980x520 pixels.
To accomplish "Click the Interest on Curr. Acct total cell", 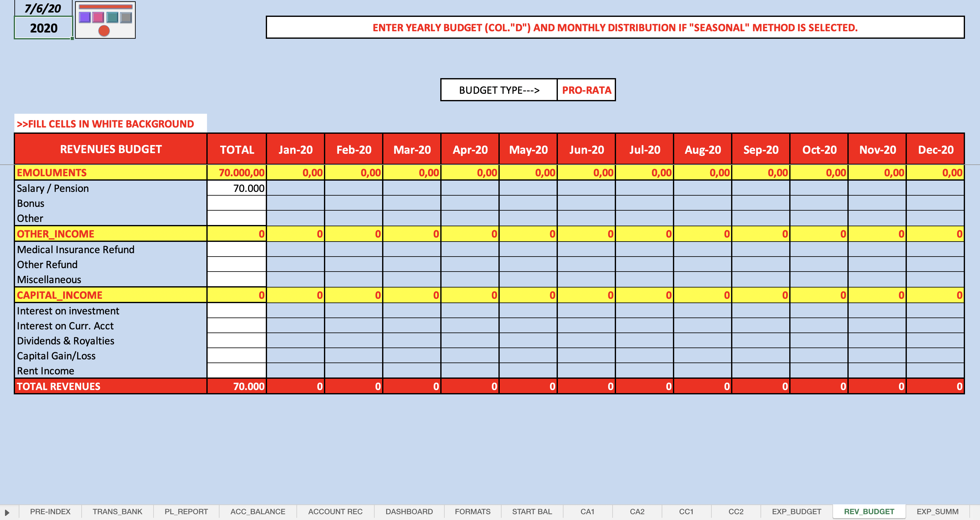I will click(x=237, y=325).
